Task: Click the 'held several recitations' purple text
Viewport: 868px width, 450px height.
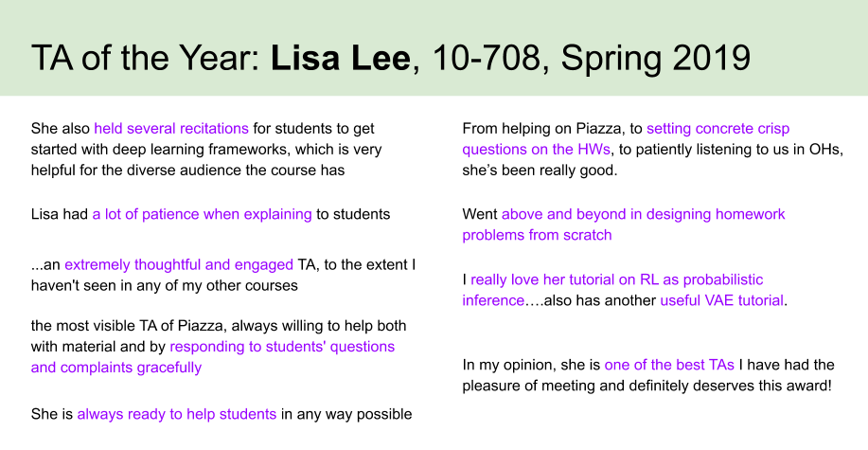Action: tap(171, 129)
